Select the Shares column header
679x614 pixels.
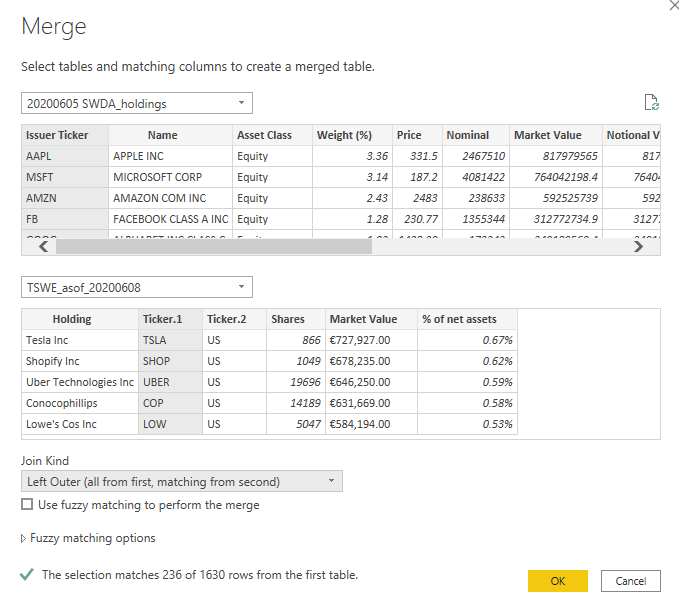pos(296,319)
